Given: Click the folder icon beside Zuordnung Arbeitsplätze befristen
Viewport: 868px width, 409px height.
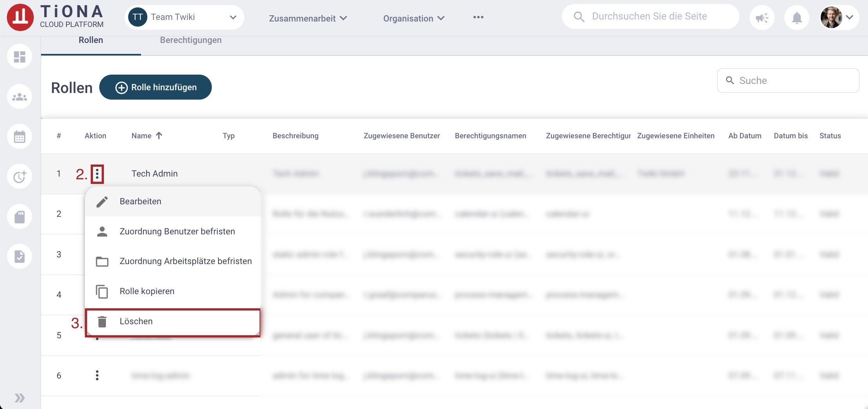Looking at the screenshot, I should tap(102, 261).
